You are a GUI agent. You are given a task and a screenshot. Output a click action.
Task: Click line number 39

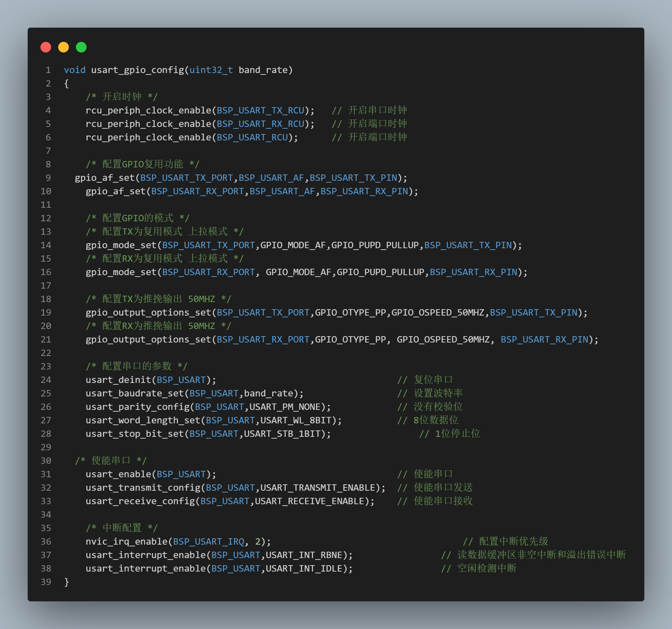(46, 582)
